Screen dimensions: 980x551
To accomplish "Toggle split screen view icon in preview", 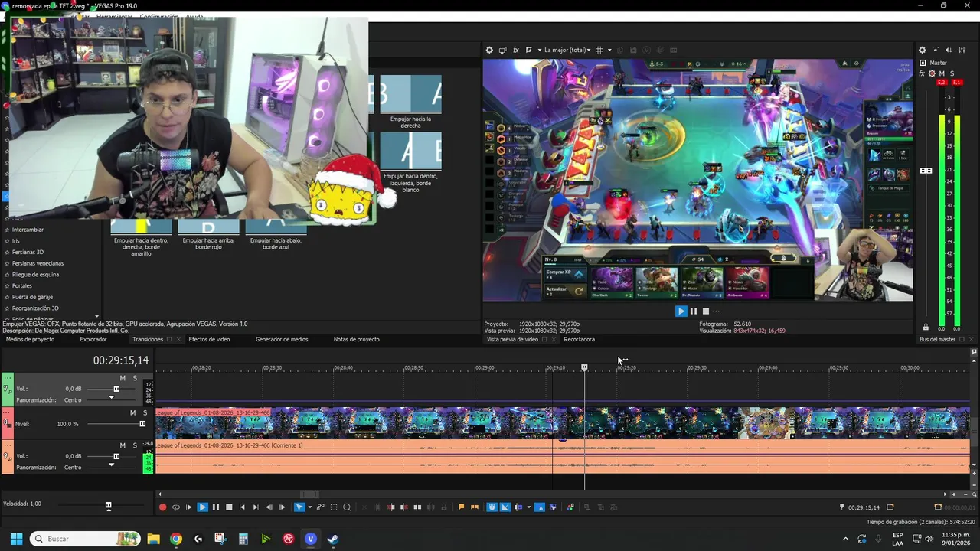I will (x=528, y=50).
